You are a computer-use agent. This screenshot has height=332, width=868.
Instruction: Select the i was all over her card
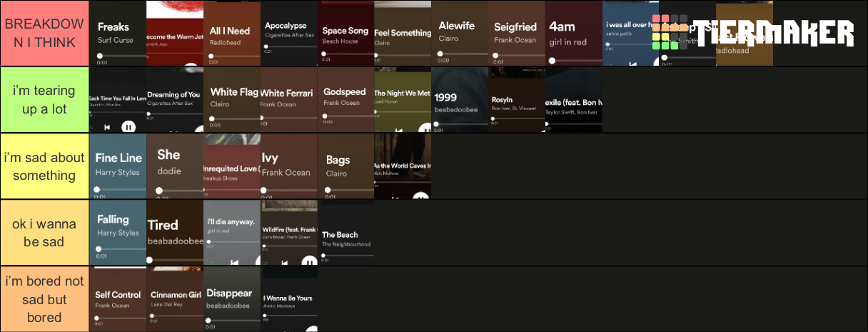pyautogui.click(x=631, y=33)
